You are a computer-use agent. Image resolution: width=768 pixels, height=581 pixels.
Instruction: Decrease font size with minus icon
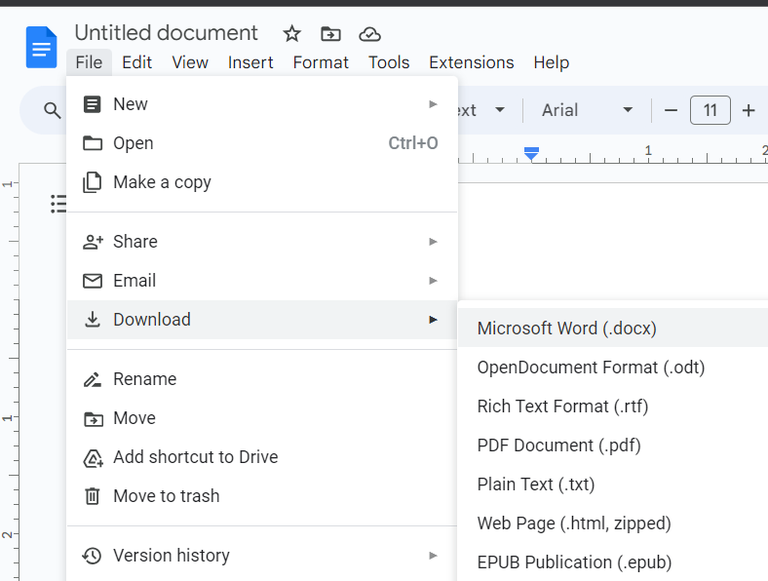click(671, 110)
